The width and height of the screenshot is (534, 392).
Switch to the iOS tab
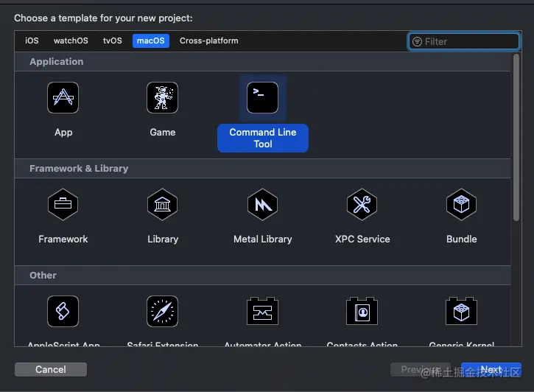coord(32,41)
